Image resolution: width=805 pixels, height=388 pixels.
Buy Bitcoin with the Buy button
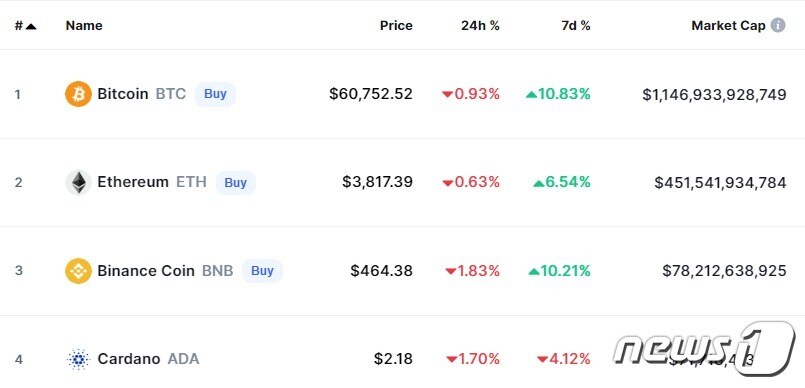point(215,94)
